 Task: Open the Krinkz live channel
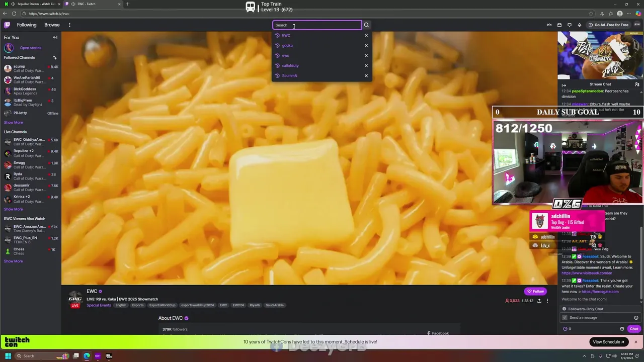click(31, 199)
